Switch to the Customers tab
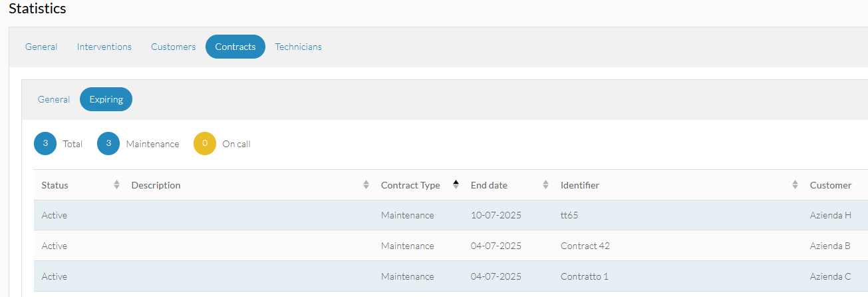 (x=174, y=47)
